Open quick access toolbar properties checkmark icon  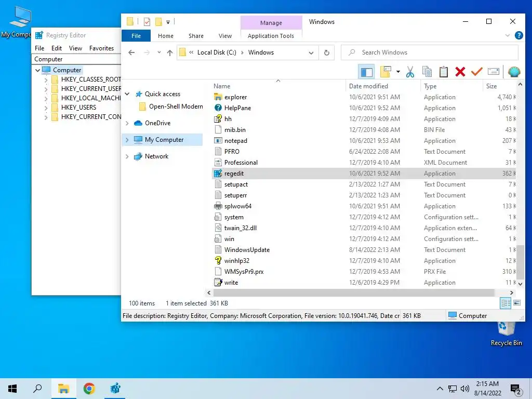pyautogui.click(x=147, y=22)
